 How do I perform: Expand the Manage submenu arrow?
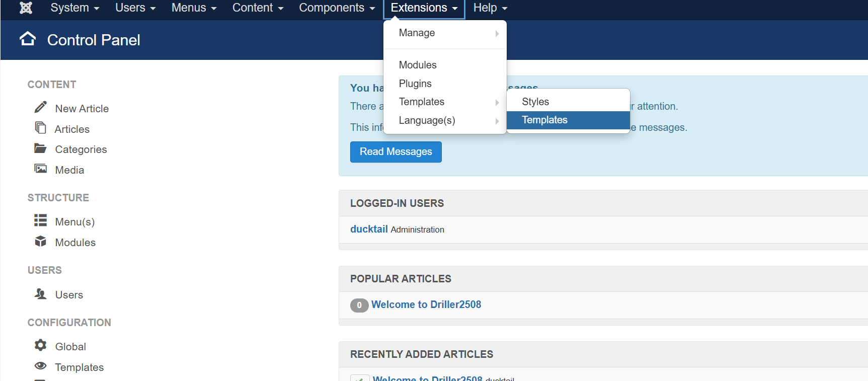(x=497, y=33)
